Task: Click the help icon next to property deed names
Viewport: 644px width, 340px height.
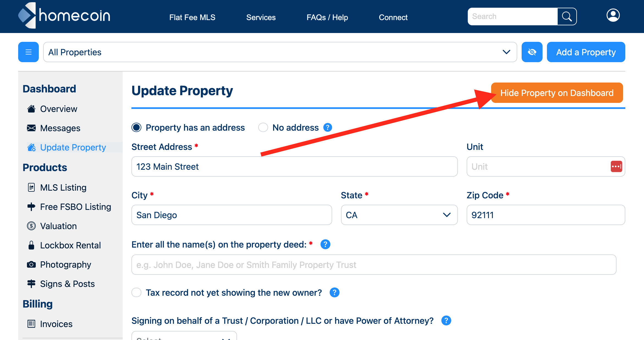Action: 325,244
